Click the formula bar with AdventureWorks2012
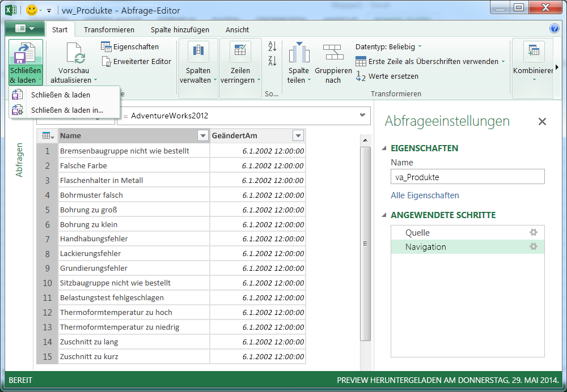This screenshot has height=392, width=567. tap(244, 116)
